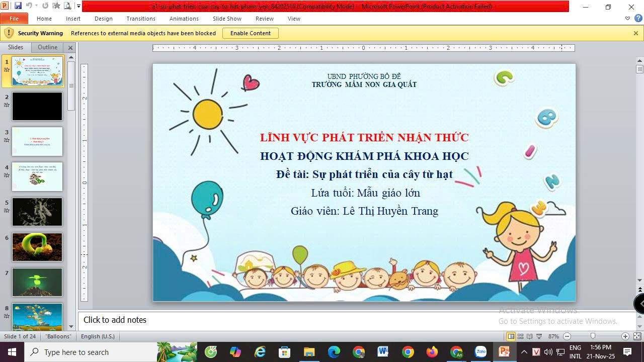
Task: Click the Save icon in quick access toolbar
Action: (x=18, y=6)
